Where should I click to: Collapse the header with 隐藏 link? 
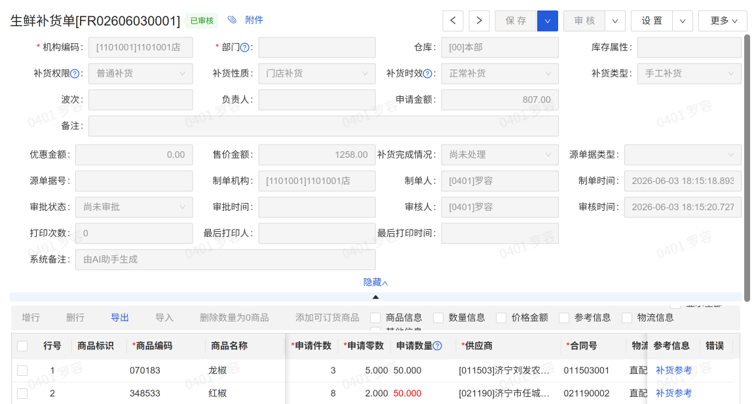(376, 282)
